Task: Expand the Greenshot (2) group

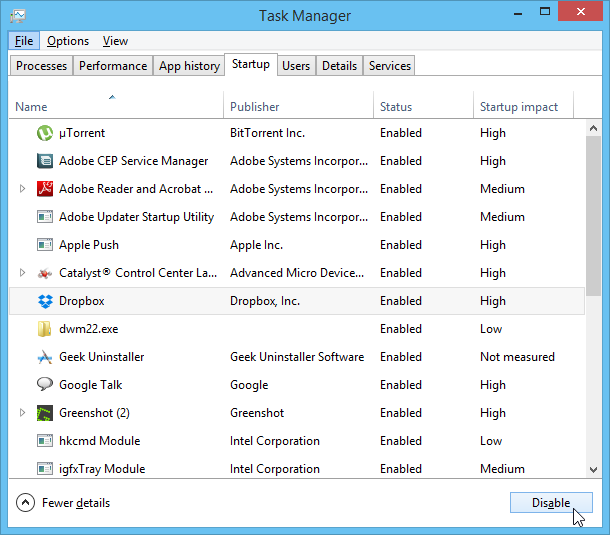Action: pos(23,413)
